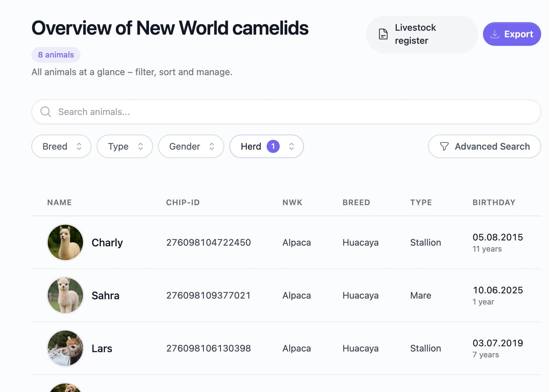Image resolution: width=549 pixels, height=392 pixels.
Task: Open the animal named Sahra
Action: [x=106, y=296]
